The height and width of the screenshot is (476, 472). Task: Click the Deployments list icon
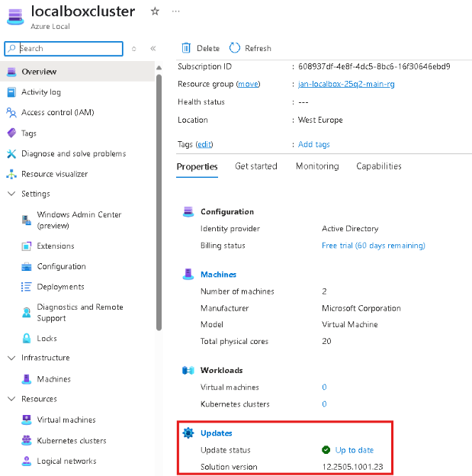(27, 287)
